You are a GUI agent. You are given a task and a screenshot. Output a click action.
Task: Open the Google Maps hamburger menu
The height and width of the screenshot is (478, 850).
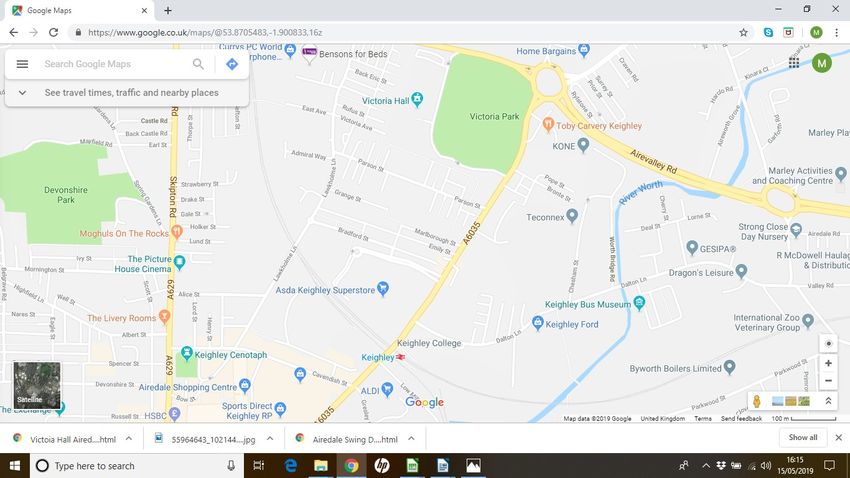click(x=22, y=64)
